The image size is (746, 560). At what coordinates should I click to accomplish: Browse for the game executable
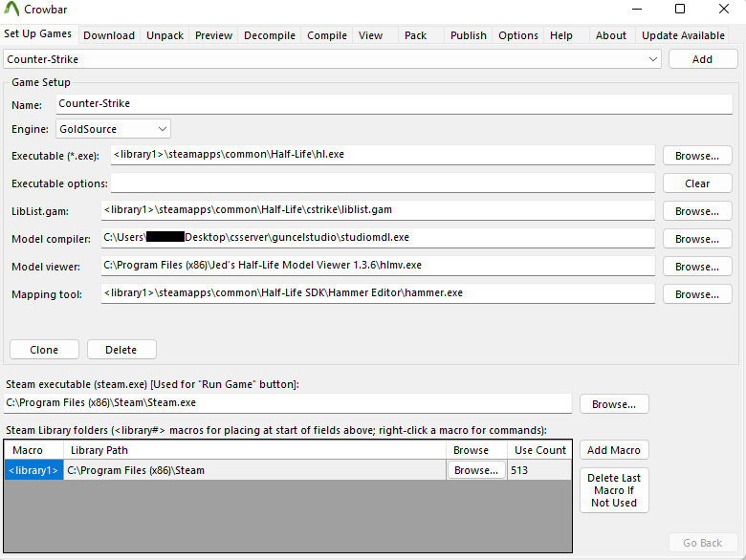point(697,156)
